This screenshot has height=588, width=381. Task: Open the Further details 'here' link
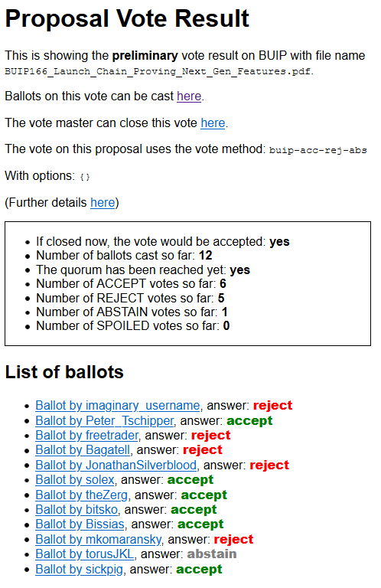coord(103,202)
